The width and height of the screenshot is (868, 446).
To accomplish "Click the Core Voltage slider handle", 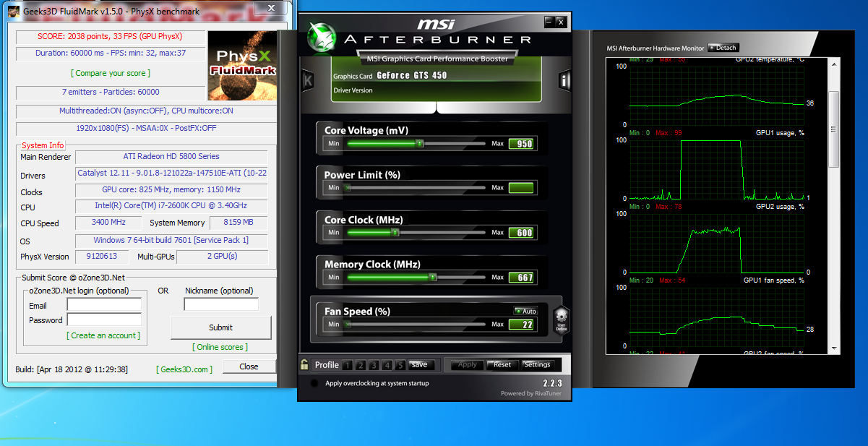I will coord(419,143).
